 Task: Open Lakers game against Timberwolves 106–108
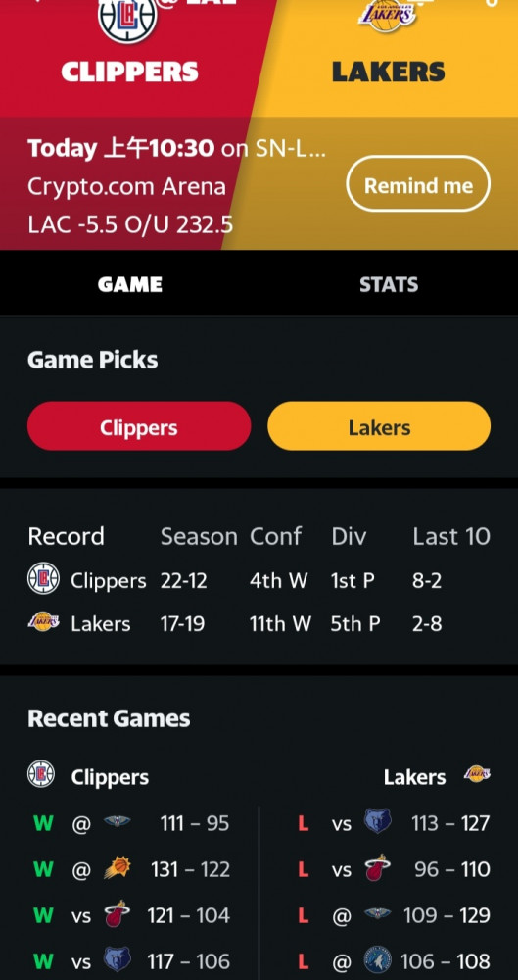pyautogui.click(x=395, y=960)
